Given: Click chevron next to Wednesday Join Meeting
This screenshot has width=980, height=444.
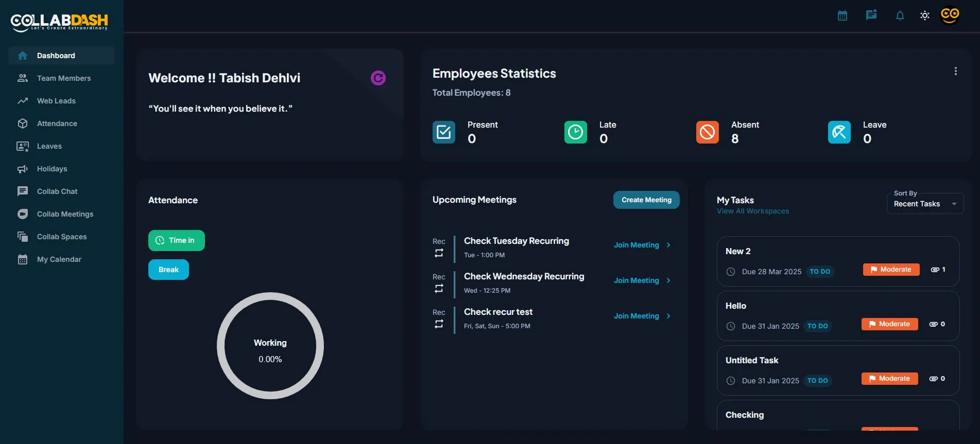Looking at the screenshot, I should pyautogui.click(x=668, y=280).
